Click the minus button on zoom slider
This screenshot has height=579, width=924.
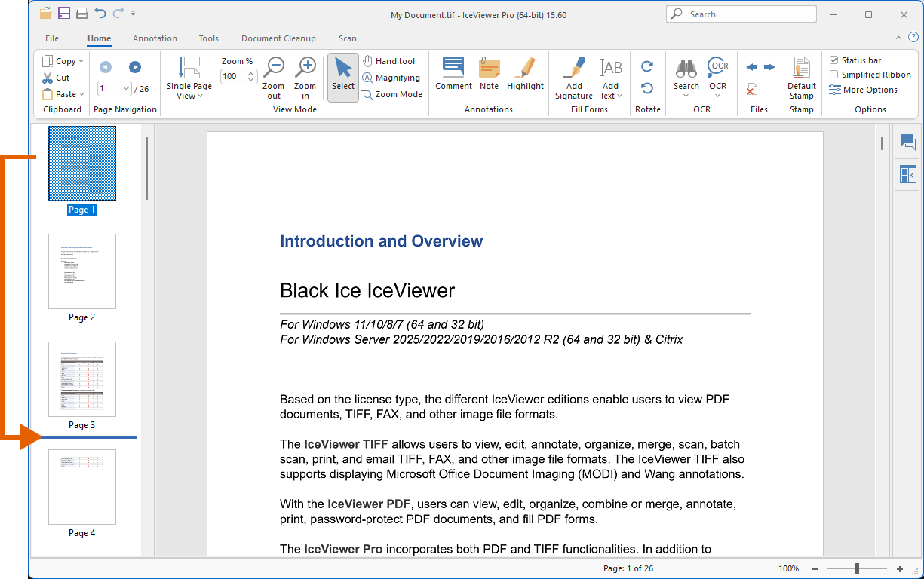[x=816, y=568]
